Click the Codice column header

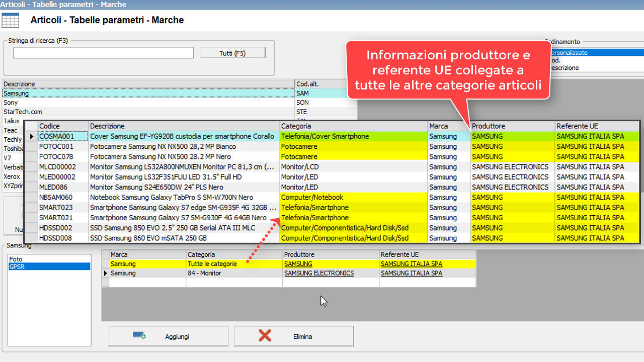[x=62, y=126]
